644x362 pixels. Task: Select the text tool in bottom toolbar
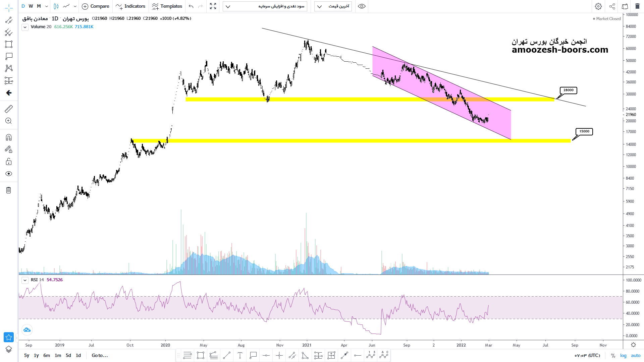click(240, 356)
